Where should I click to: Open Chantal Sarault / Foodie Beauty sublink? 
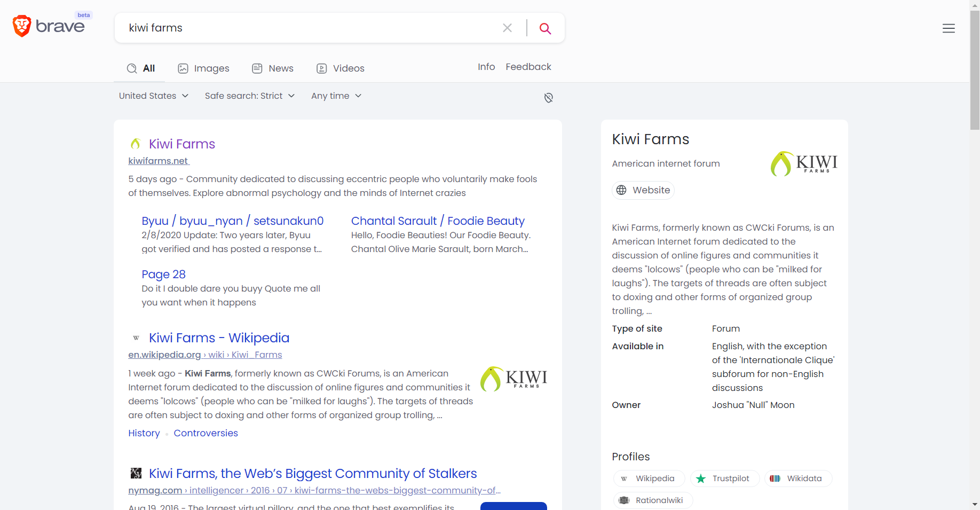pos(438,221)
